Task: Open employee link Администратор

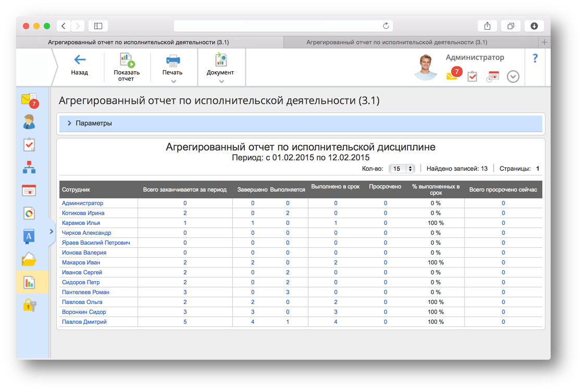Action: [x=82, y=203]
